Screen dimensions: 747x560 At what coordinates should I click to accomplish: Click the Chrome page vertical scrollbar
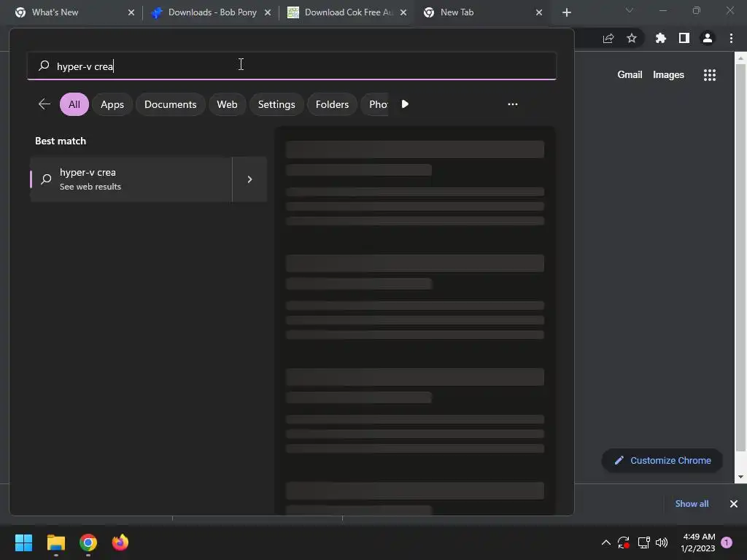(x=740, y=257)
